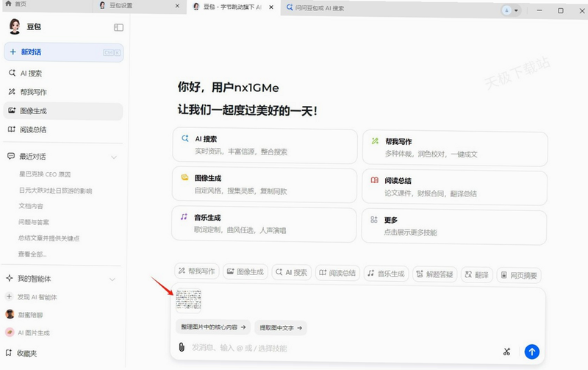Viewport: 588px width, 370px height.
Task: Click suggestion 整理图片中的核心内容
Action: tap(213, 327)
